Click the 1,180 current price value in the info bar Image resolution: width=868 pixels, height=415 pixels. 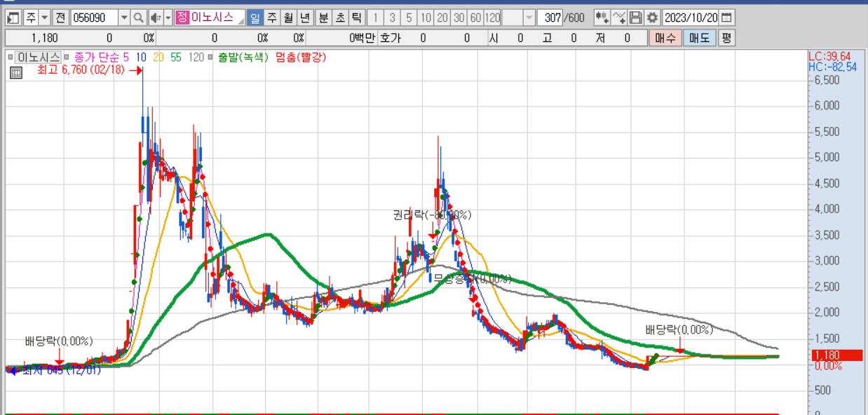[44, 38]
